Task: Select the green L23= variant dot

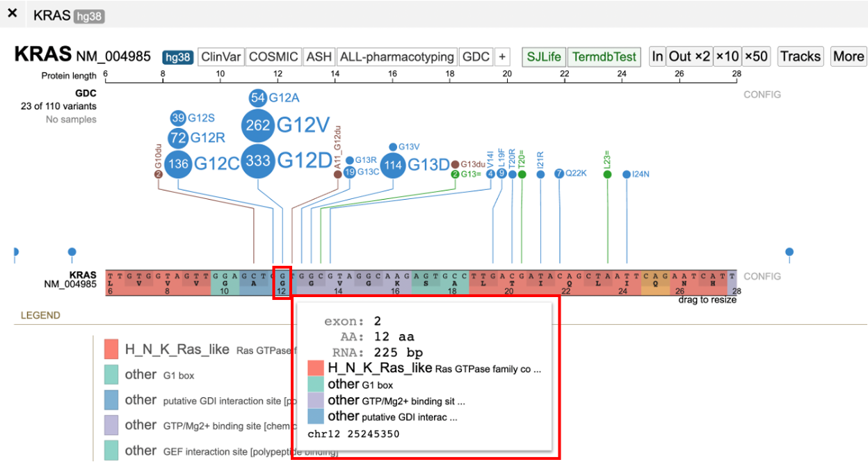Action: pyautogui.click(x=607, y=174)
